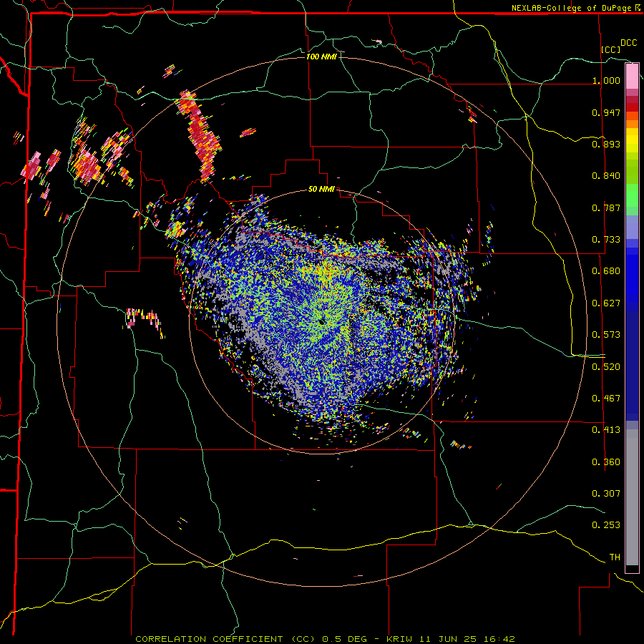Viewport: 644px width, 644px height.
Task: Click the 0.253 scale value
Action: point(606,525)
